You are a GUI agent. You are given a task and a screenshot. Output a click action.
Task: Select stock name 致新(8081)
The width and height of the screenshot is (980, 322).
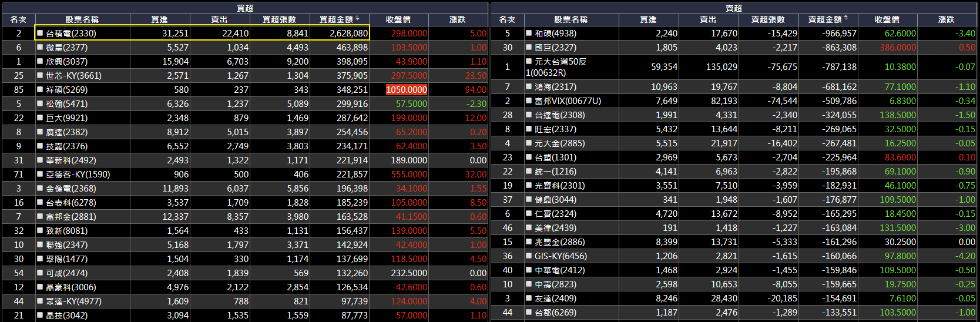66,231
